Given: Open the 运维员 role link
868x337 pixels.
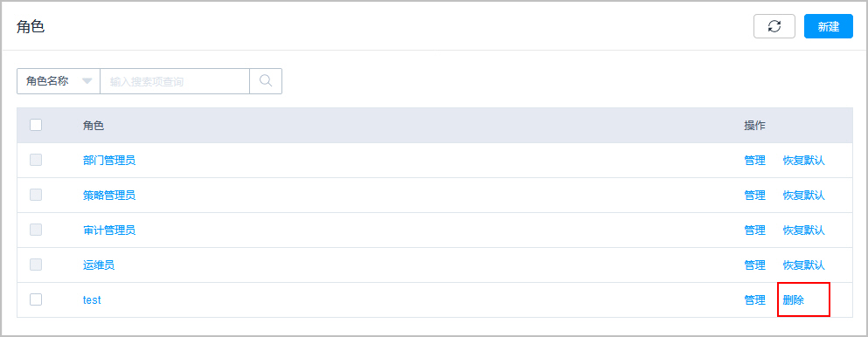Looking at the screenshot, I should click(99, 265).
